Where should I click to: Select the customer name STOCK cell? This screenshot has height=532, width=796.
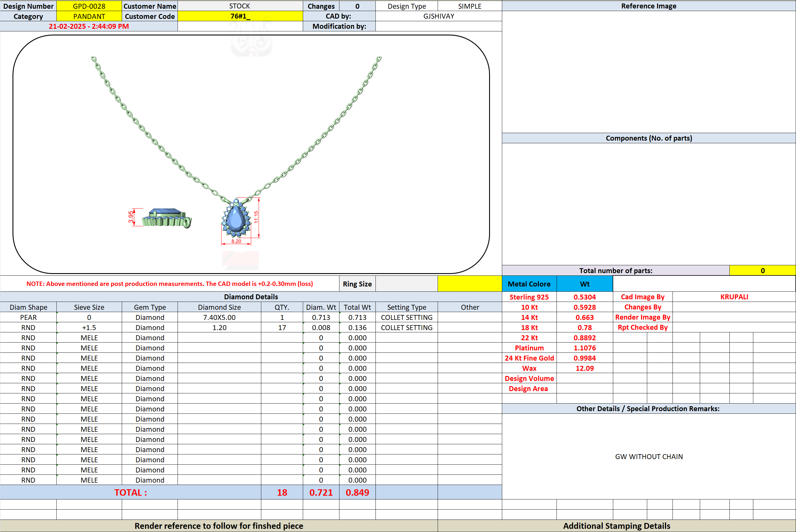click(240, 6)
